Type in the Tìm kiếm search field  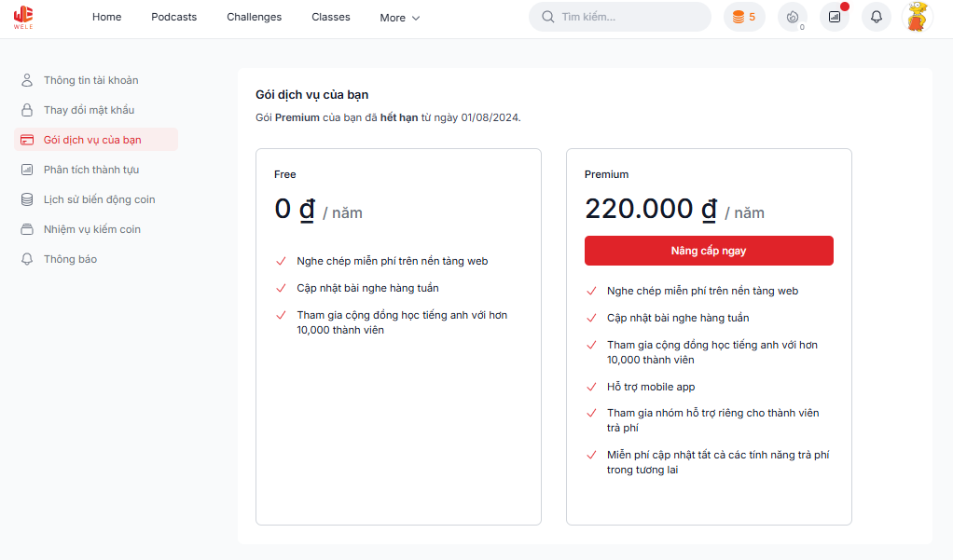[x=629, y=17]
